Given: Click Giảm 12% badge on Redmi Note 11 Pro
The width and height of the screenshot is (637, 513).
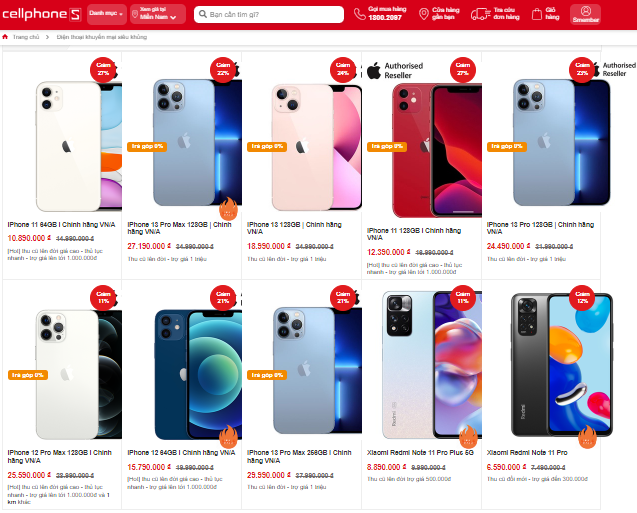Looking at the screenshot, I should [582, 298].
